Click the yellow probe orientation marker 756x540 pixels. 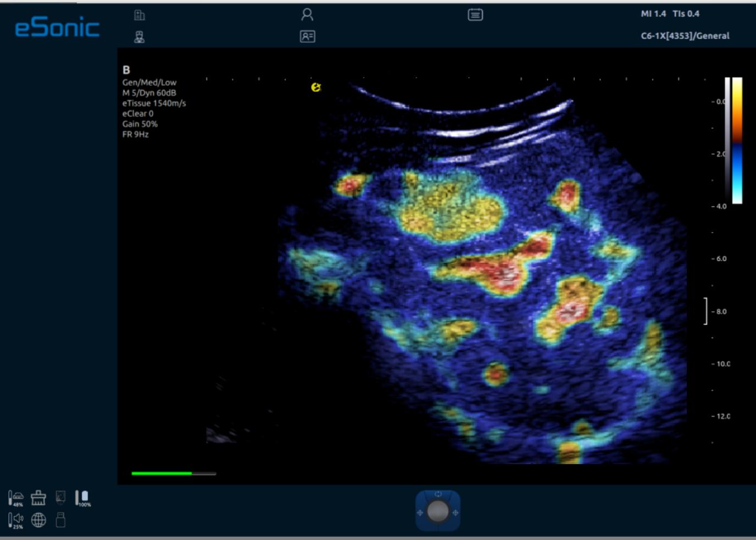point(315,87)
